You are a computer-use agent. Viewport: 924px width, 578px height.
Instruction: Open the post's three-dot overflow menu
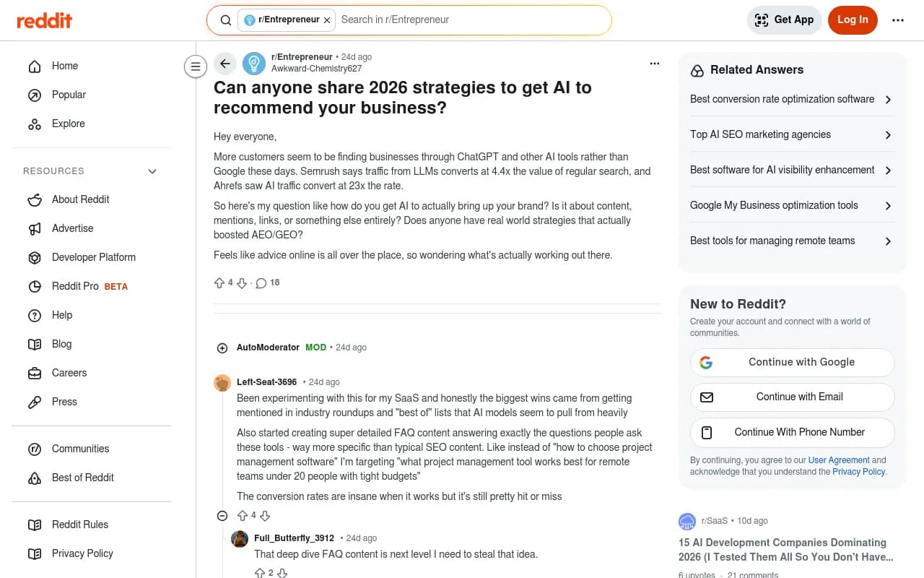[x=654, y=64]
